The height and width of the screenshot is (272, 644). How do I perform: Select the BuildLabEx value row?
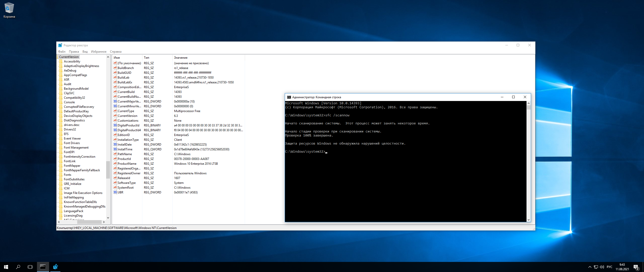pos(178,82)
